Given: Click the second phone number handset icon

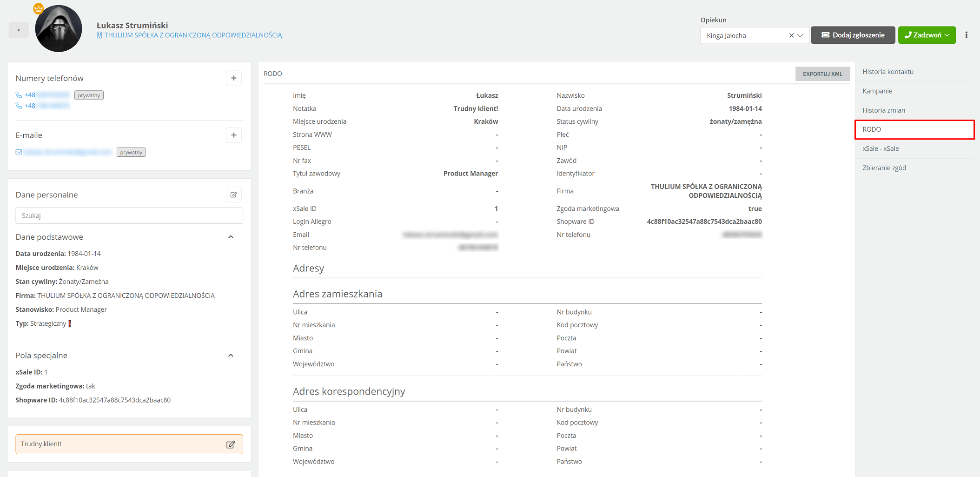Looking at the screenshot, I should tap(19, 106).
